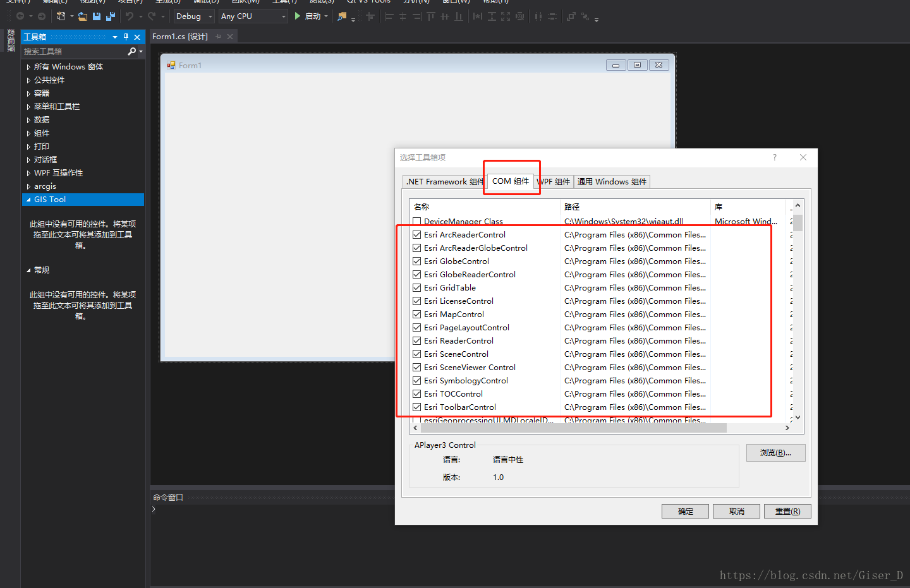
Task: Check the DeviceManager Class checkbox
Action: tap(416, 222)
